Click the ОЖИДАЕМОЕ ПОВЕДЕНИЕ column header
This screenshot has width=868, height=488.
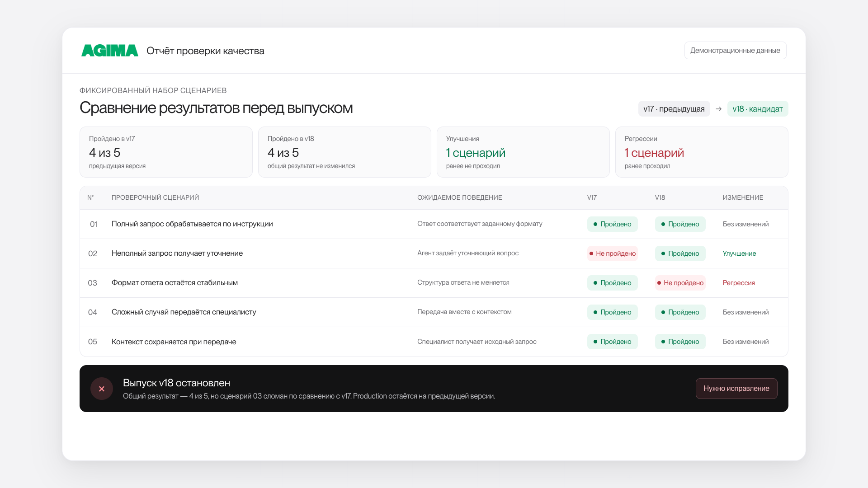coord(460,197)
